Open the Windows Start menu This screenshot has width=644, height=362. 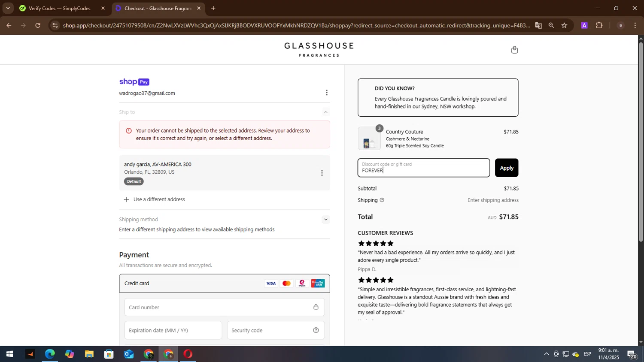(x=9, y=354)
